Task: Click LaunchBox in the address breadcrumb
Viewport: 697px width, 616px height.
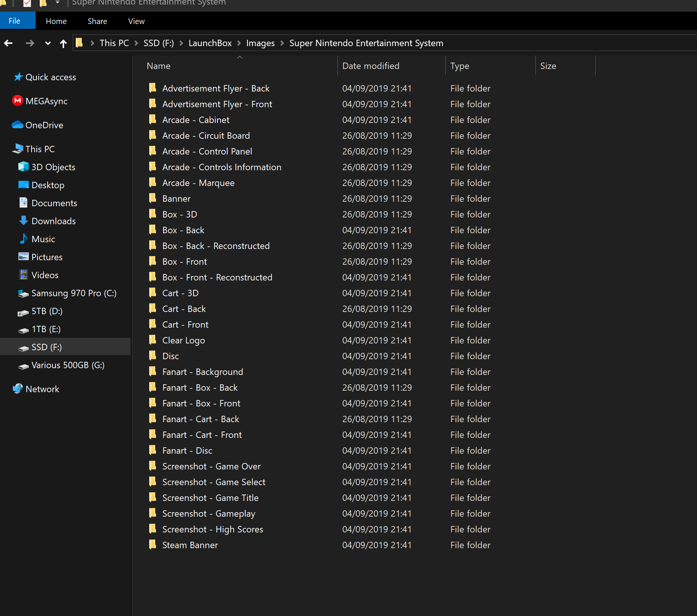Action: 210,43
